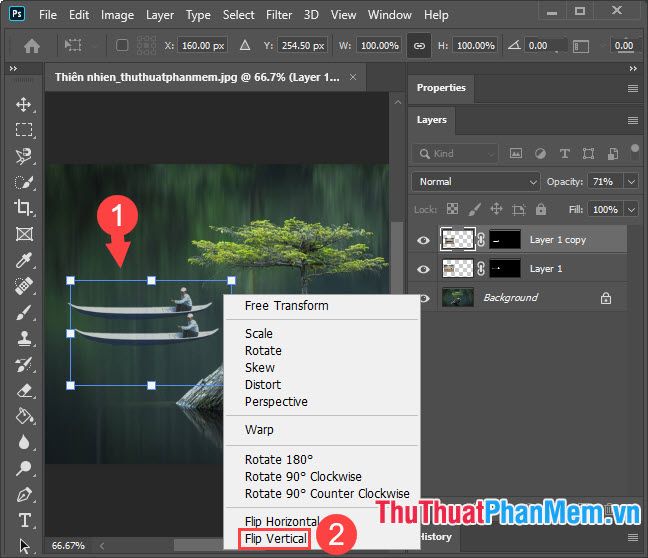The height and width of the screenshot is (558, 648).
Task: Open the Kind filter dropdown
Action: point(455,154)
